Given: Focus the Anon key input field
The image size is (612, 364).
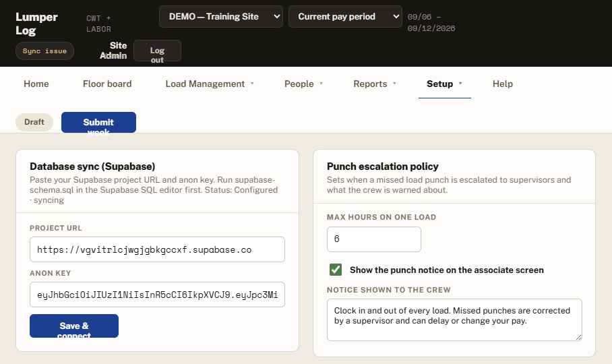Looking at the screenshot, I should point(157,295).
